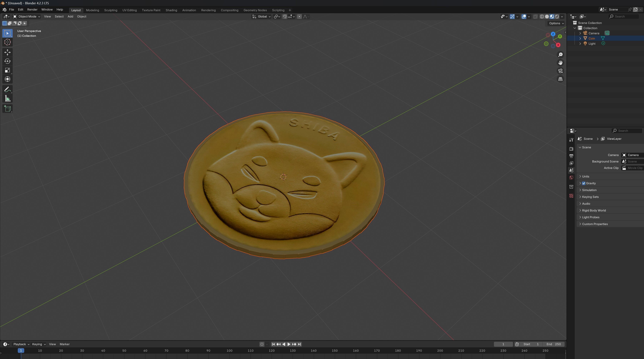
Task: Click the Camera data icon in outliner
Action: (x=607, y=33)
